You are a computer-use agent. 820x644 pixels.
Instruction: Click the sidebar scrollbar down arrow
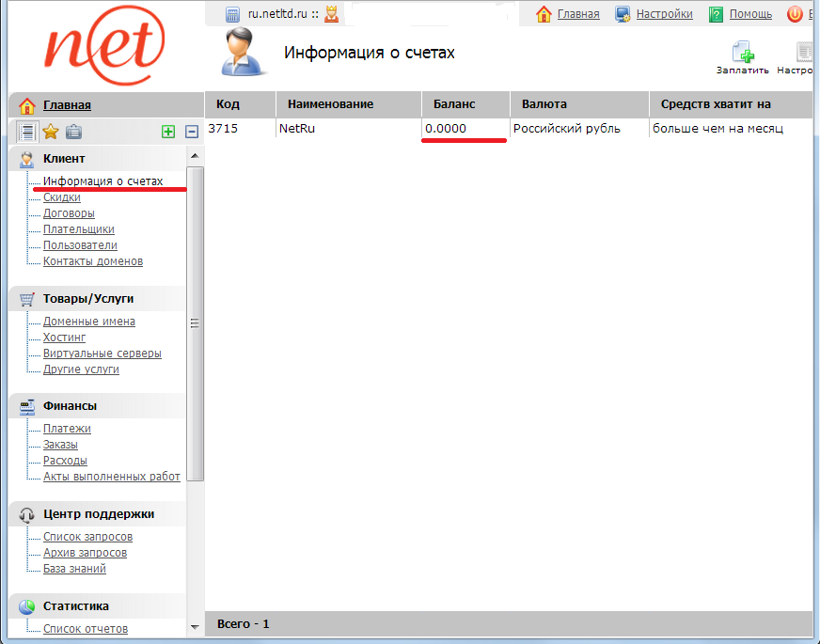(x=195, y=626)
